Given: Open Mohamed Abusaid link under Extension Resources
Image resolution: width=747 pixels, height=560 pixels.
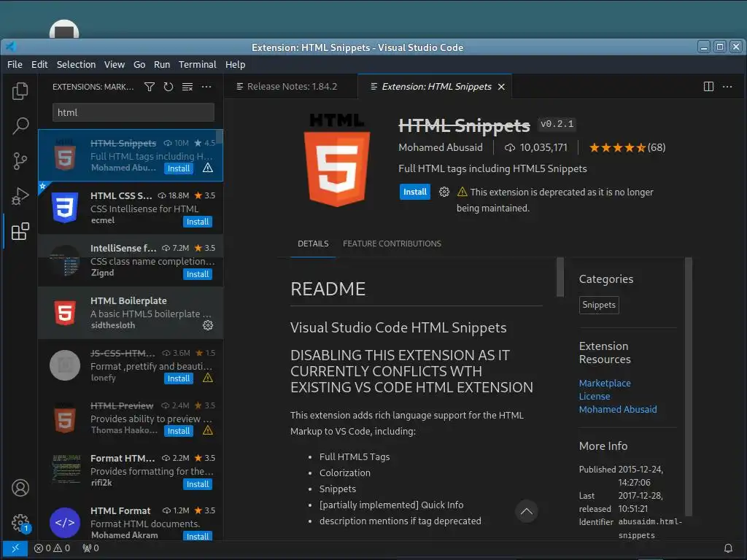Looking at the screenshot, I should 617,410.
